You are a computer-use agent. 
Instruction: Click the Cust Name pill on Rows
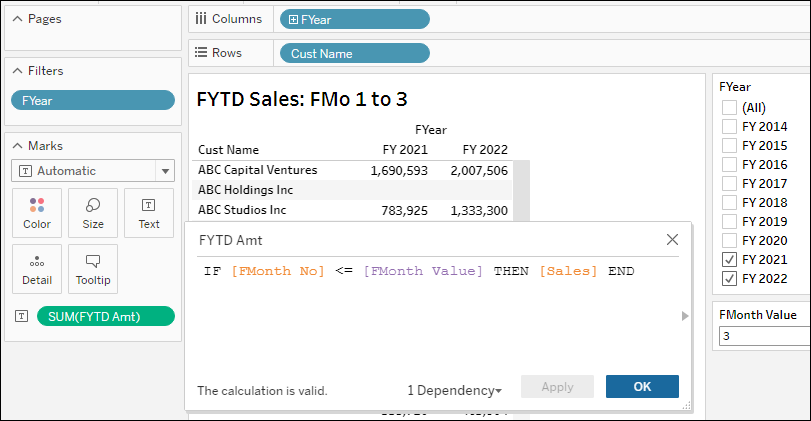pyautogui.click(x=355, y=53)
